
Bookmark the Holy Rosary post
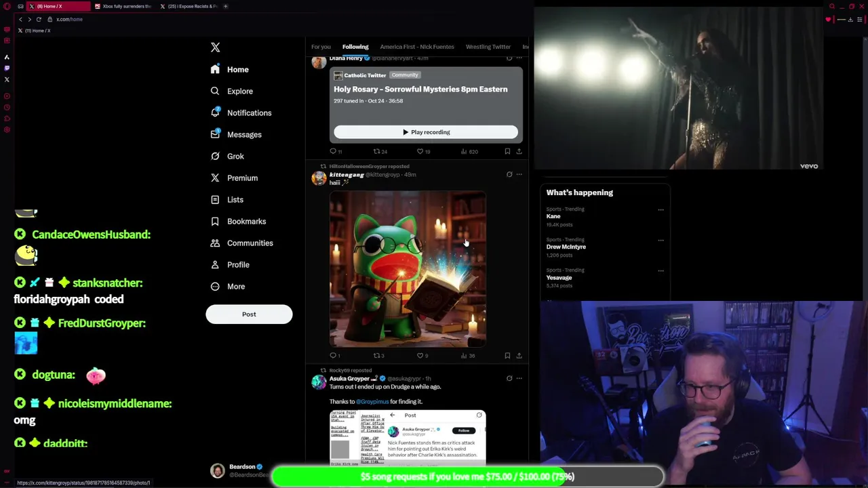(x=507, y=151)
